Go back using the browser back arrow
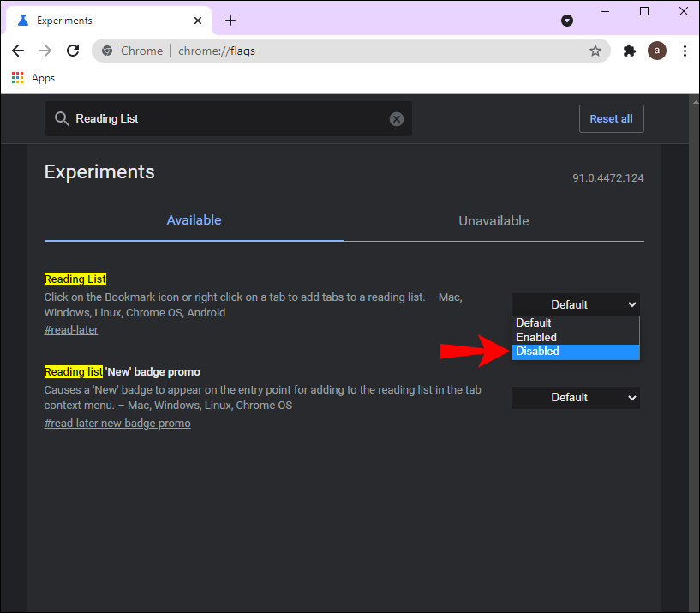The width and height of the screenshot is (700, 613). [18, 51]
